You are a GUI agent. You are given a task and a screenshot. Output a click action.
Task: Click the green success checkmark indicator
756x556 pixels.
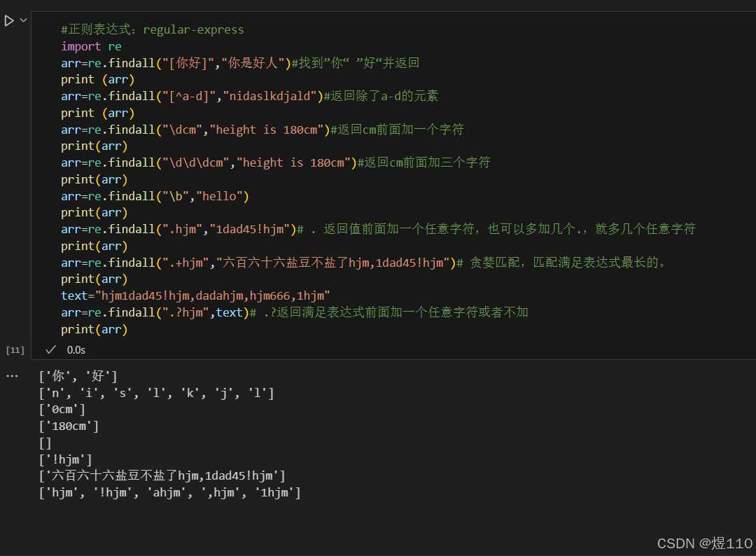click(x=50, y=349)
